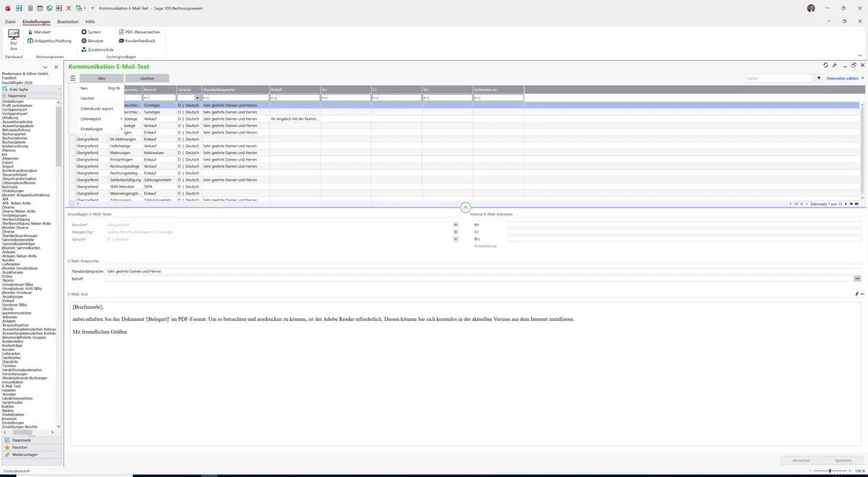
Task: Close the navigation side panel
Action: tap(56, 67)
